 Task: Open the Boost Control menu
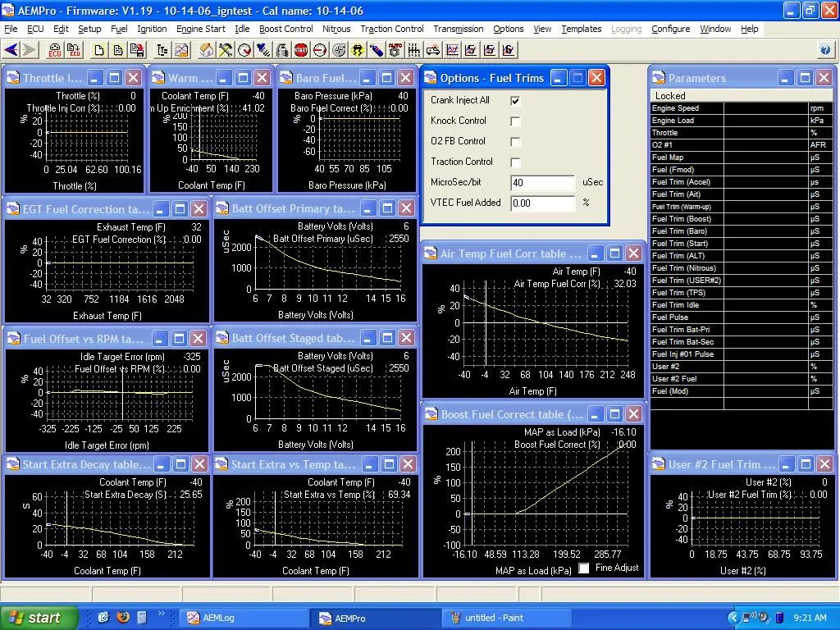(285, 29)
